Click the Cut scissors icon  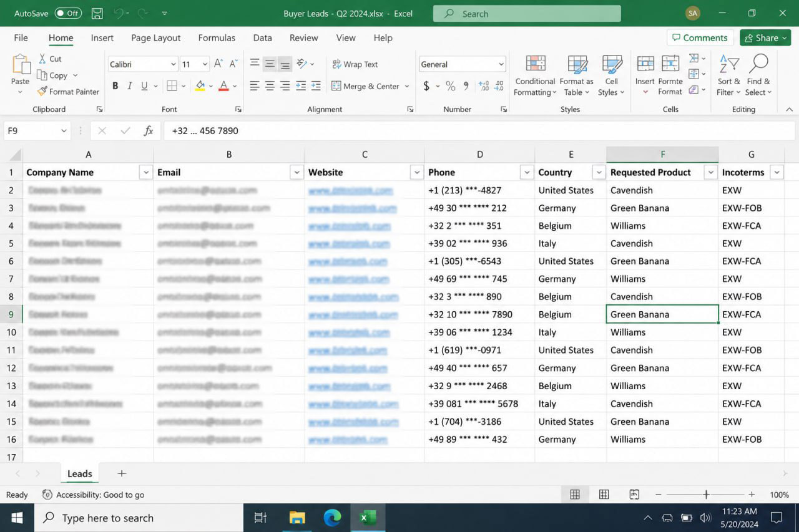click(42, 59)
